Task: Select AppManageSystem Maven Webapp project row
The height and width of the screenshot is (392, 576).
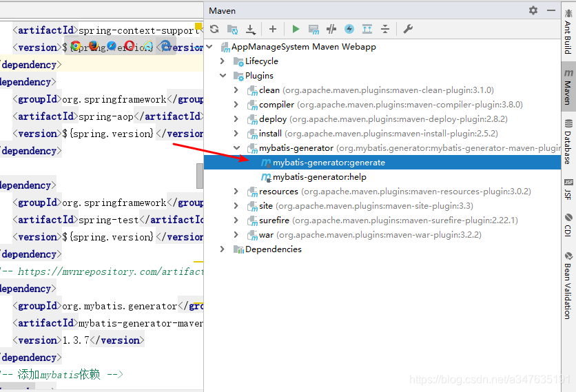Action: (382, 47)
